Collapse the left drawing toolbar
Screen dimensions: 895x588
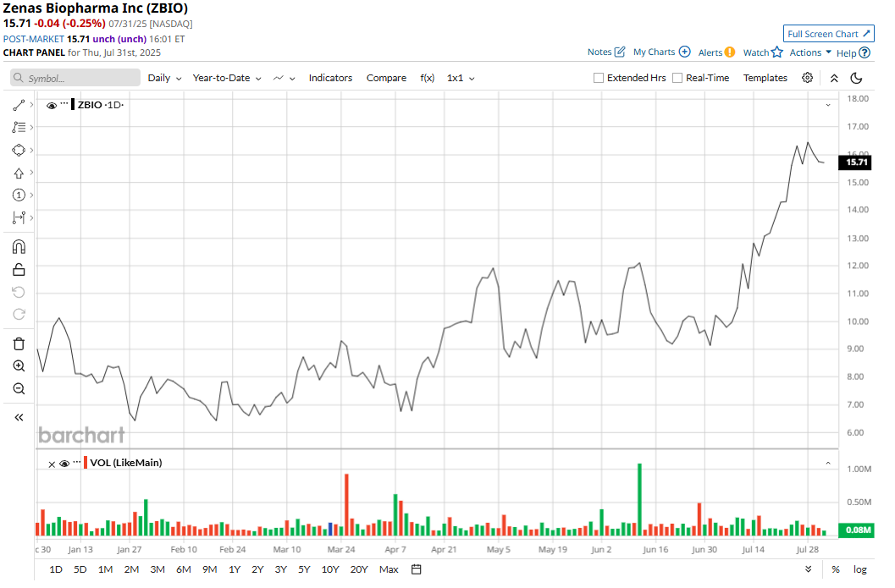click(x=19, y=417)
